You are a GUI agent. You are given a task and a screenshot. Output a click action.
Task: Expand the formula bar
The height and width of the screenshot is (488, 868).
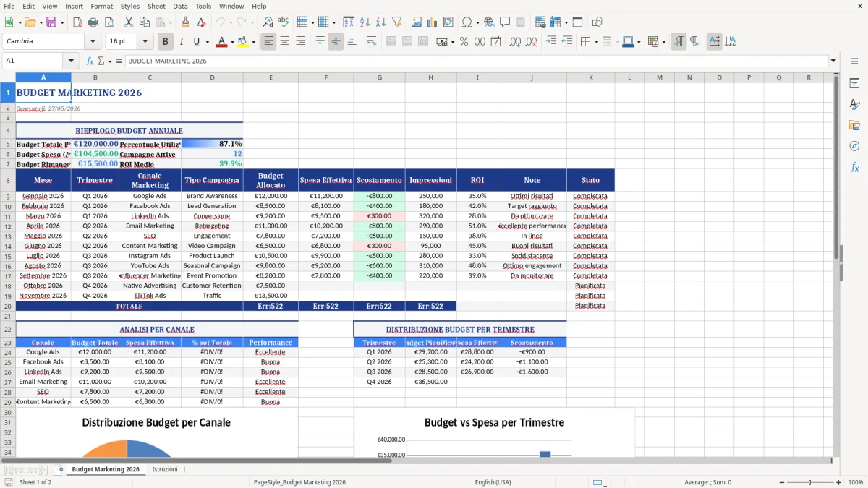833,61
